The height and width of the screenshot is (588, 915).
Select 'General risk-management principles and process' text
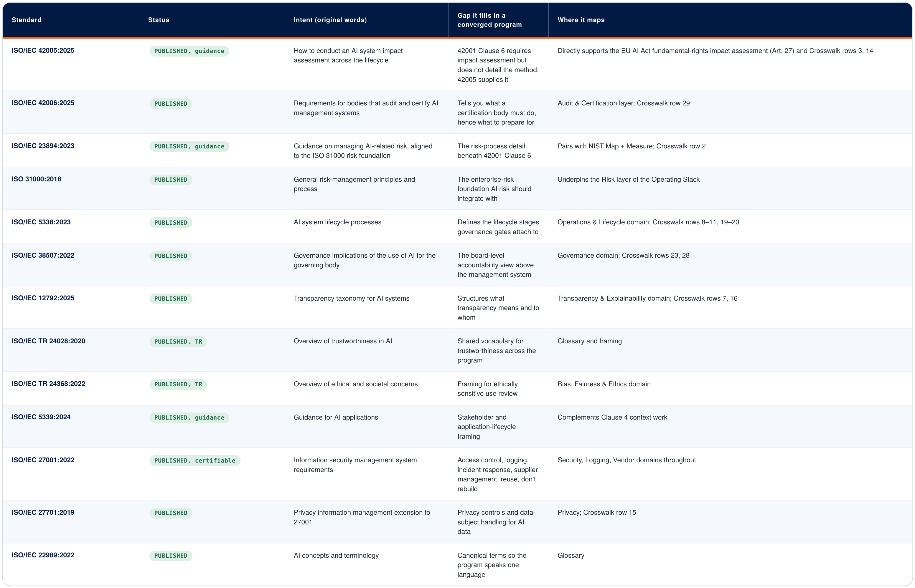click(354, 184)
